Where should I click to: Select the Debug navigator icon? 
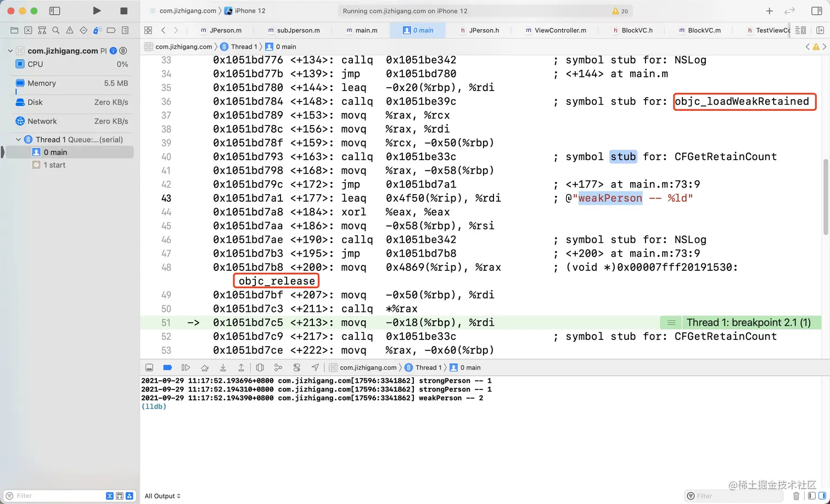(97, 30)
